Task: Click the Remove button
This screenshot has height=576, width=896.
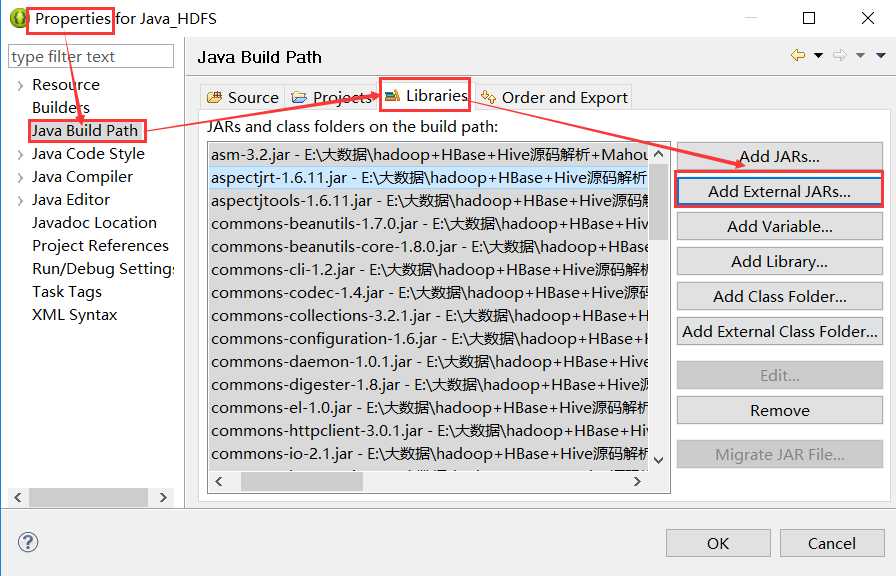Action: tap(779, 410)
